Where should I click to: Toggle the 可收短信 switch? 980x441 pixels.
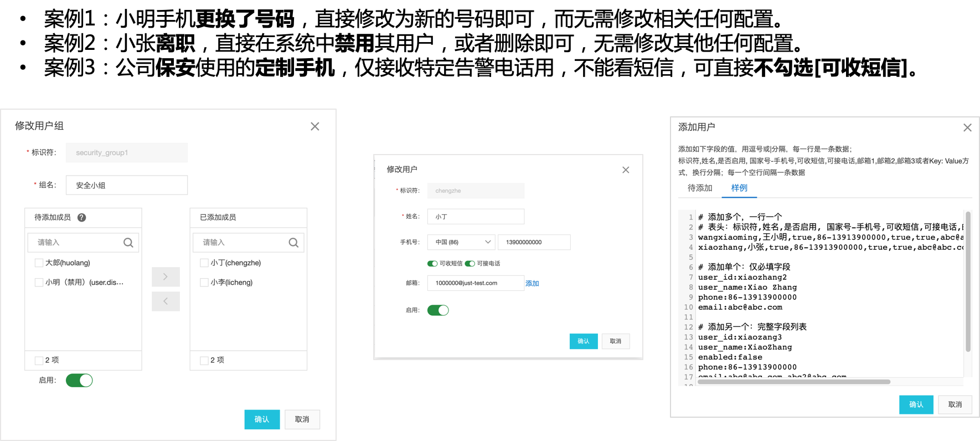click(x=432, y=263)
